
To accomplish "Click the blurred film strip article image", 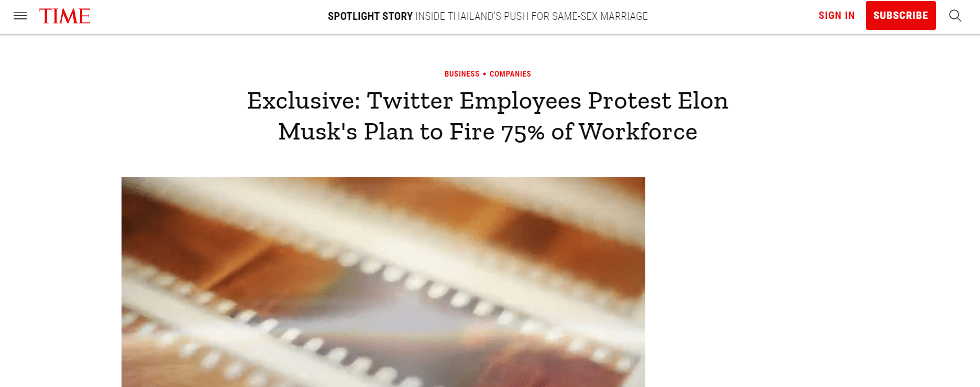I will (x=383, y=282).
